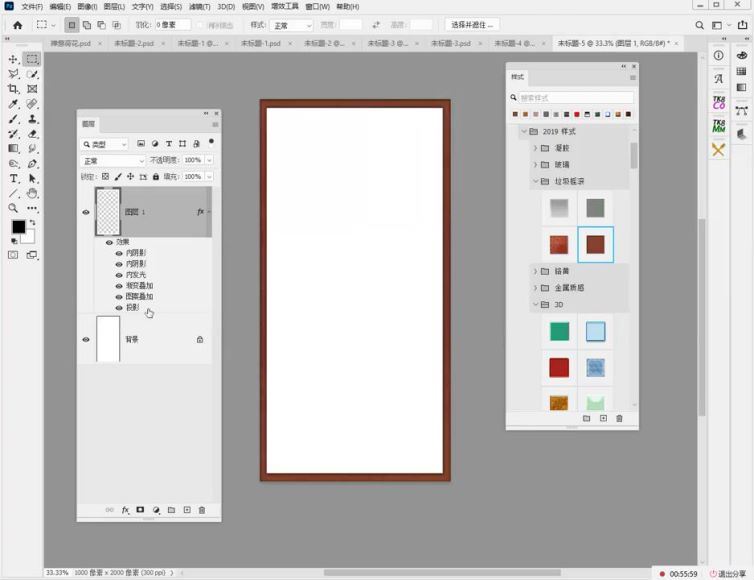This screenshot has height=580, width=754.
Task: Select the Gradient tool
Action: (13, 149)
